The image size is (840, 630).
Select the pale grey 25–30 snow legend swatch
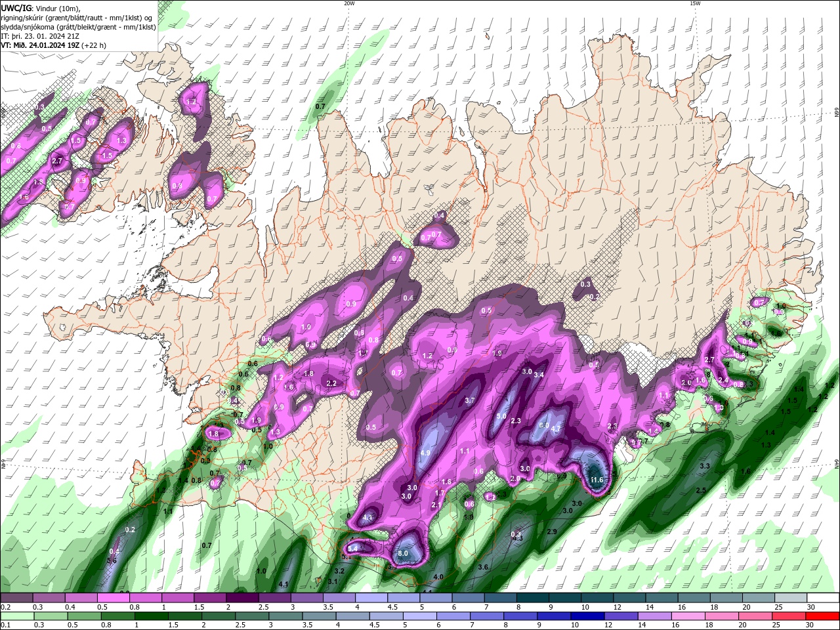point(791,598)
